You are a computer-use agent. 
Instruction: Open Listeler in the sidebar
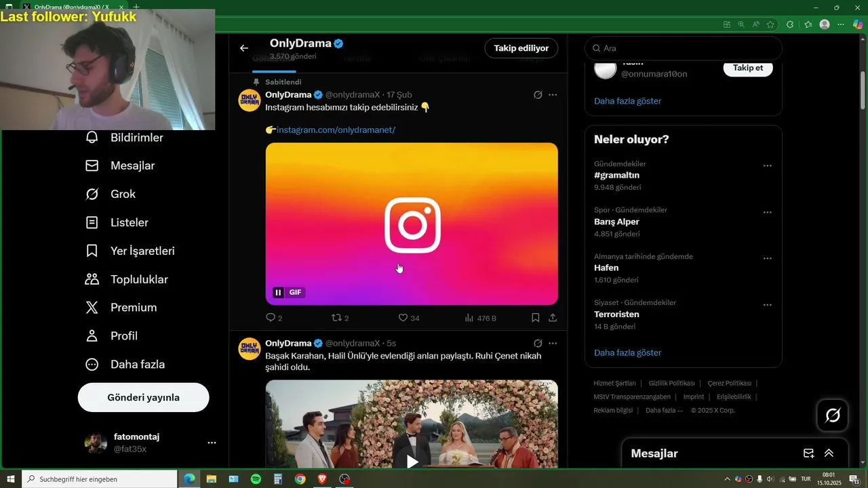pyautogui.click(x=117, y=222)
